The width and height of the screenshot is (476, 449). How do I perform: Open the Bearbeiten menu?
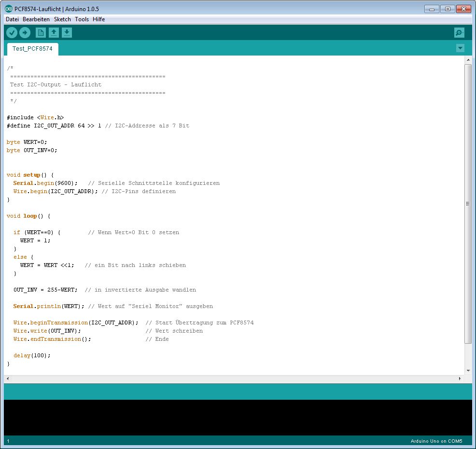pyautogui.click(x=36, y=19)
